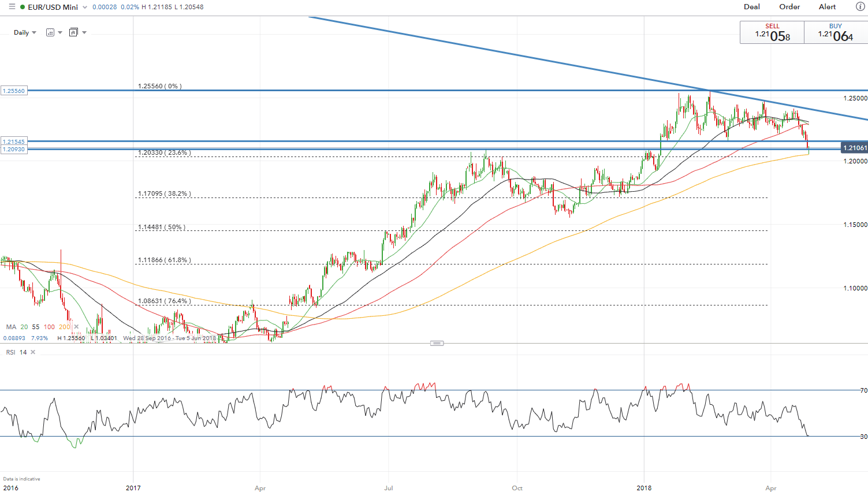Click the MA 20 period value
This screenshot has height=492, width=868.
pos(24,327)
